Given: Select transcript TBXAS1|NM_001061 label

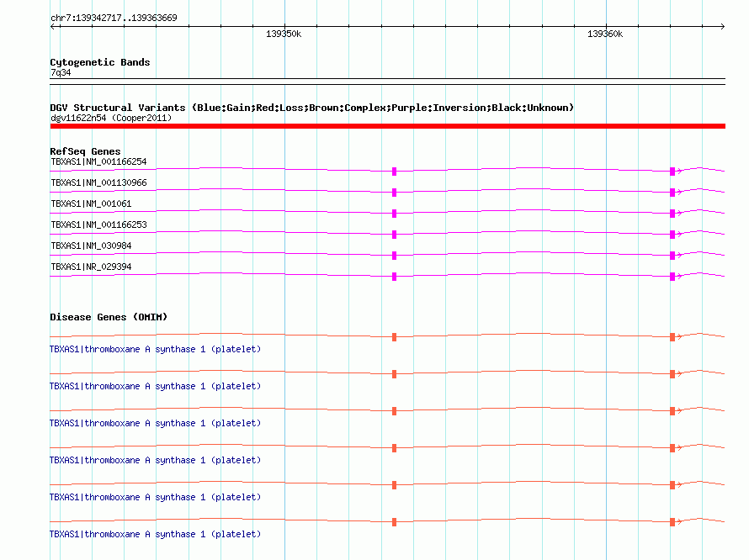Looking at the screenshot, I should pos(91,203).
